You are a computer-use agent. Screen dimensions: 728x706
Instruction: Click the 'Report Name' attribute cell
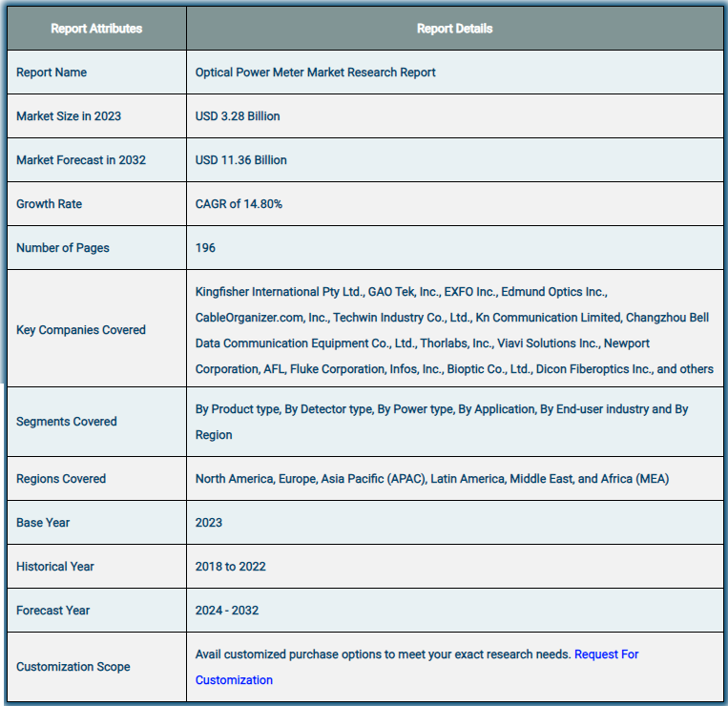(x=96, y=72)
